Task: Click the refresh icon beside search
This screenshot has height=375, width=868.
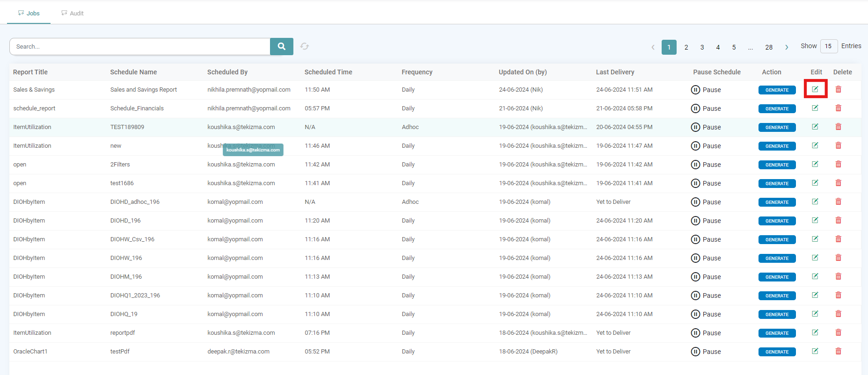Action: [x=305, y=46]
